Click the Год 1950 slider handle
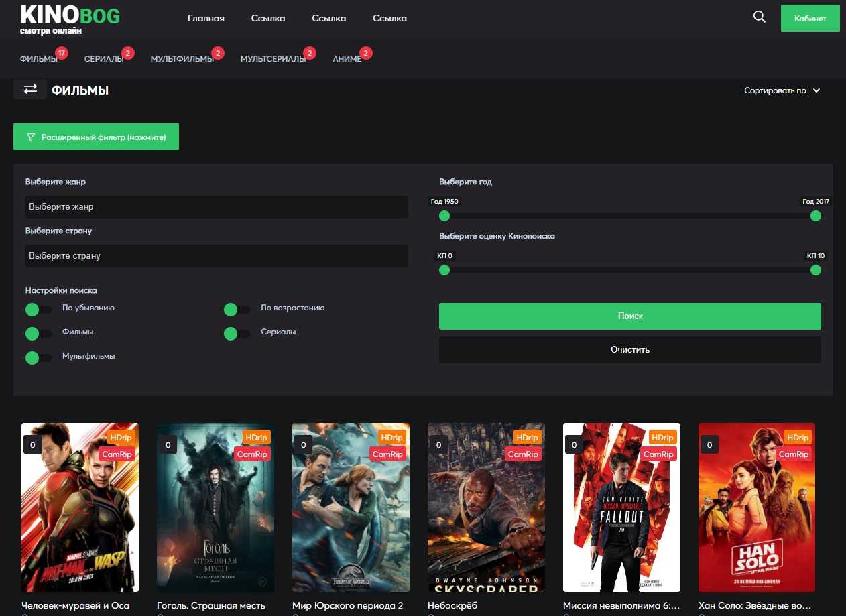 coord(444,216)
